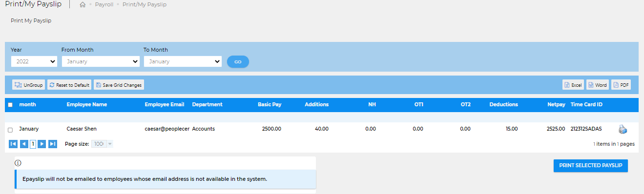Export the grid to Word
Image resolution: width=644 pixels, height=194 pixels.
tap(598, 85)
